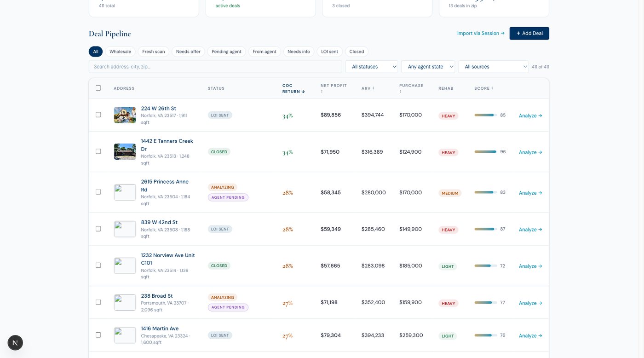Sort by COC Return column

click(x=293, y=88)
